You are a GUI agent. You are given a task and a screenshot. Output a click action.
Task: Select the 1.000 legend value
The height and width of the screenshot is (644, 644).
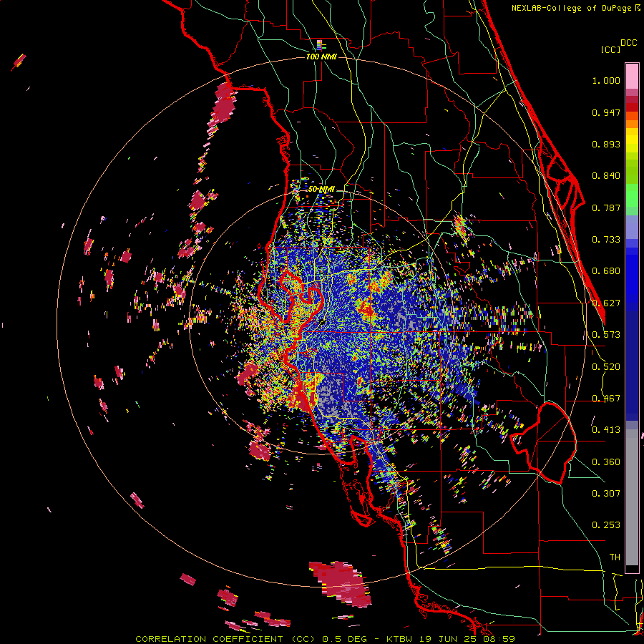[606, 80]
